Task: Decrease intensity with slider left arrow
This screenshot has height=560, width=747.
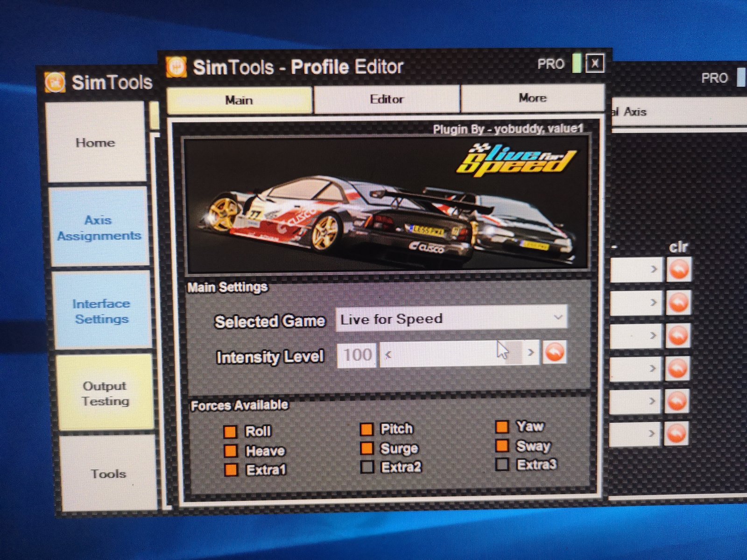Action: click(x=388, y=355)
